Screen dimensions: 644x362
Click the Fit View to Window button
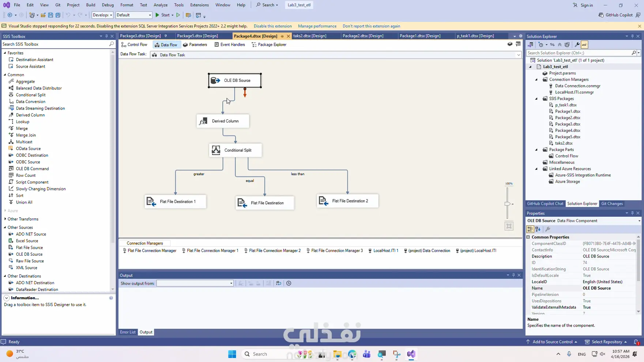(x=509, y=226)
